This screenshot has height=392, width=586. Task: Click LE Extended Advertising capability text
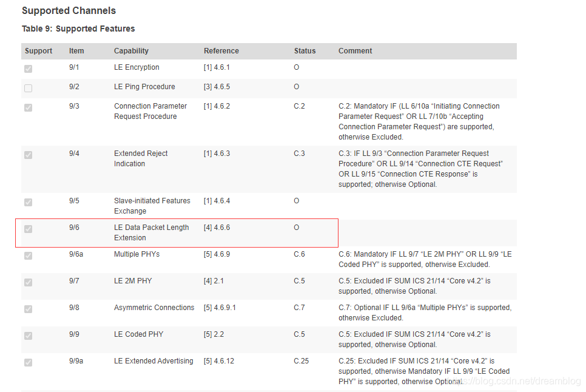tap(153, 361)
